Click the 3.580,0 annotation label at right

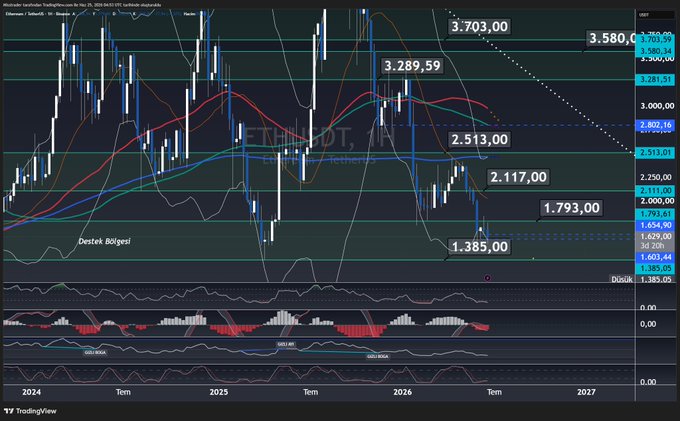tap(611, 38)
